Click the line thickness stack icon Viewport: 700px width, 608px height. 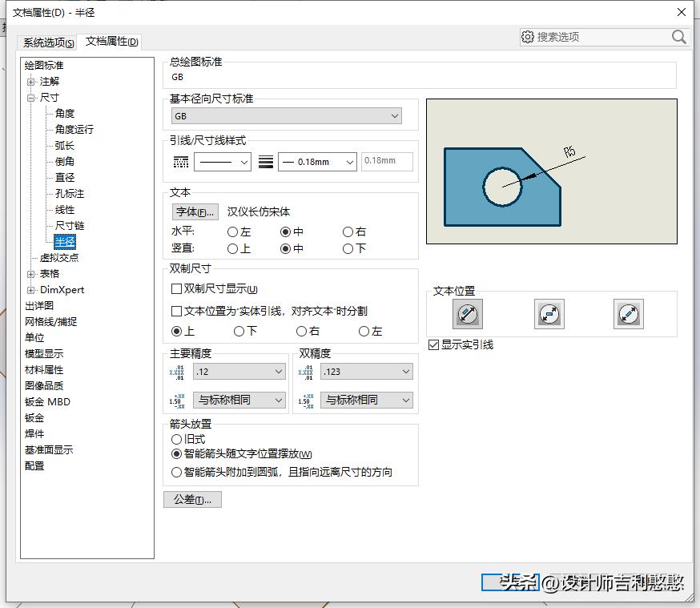point(266,161)
